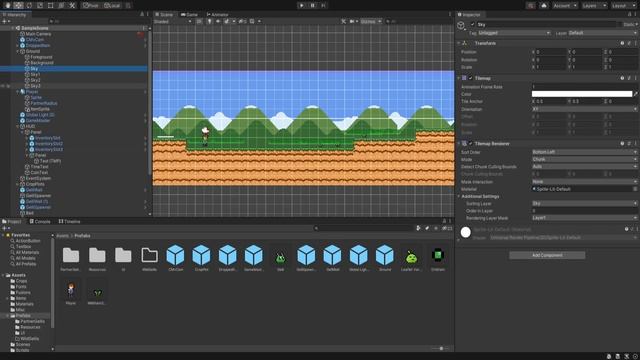Click Add Component button
The height and width of the screenshot is (360, 640).
coord(547,255)
